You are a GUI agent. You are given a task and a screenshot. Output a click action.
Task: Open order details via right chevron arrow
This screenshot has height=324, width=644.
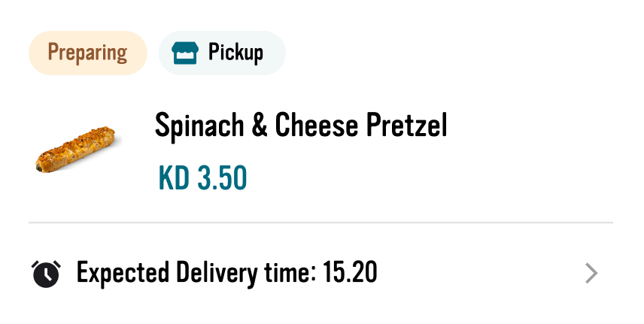pos(591,274)
